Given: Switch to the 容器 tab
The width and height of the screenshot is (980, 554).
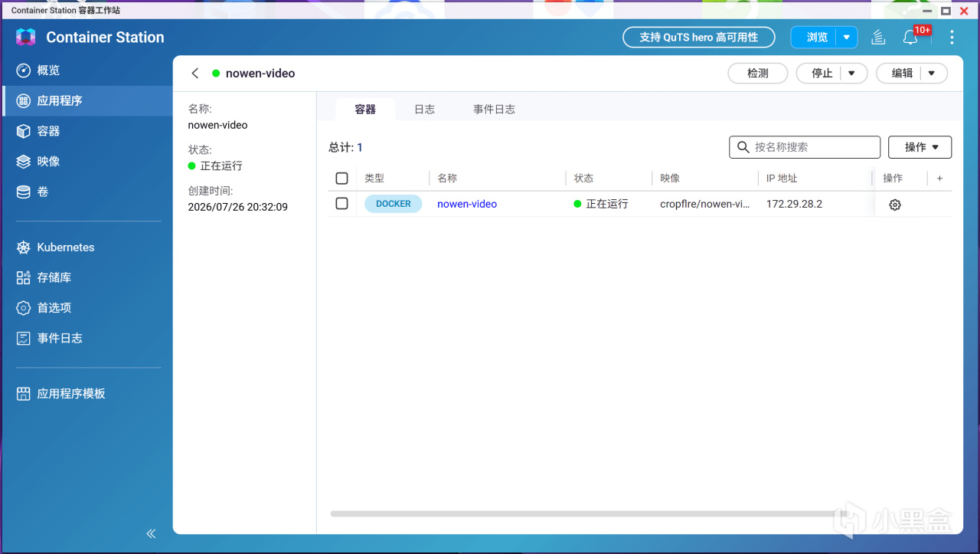Looking at the screenshot, I should [365, 110].
